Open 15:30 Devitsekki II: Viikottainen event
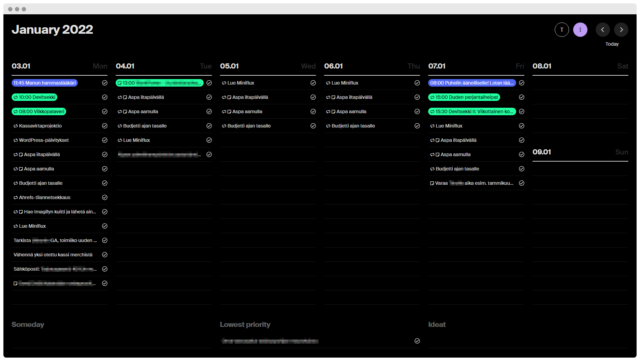The width and height of the screenshot is (640, 361). coord(472,111)
